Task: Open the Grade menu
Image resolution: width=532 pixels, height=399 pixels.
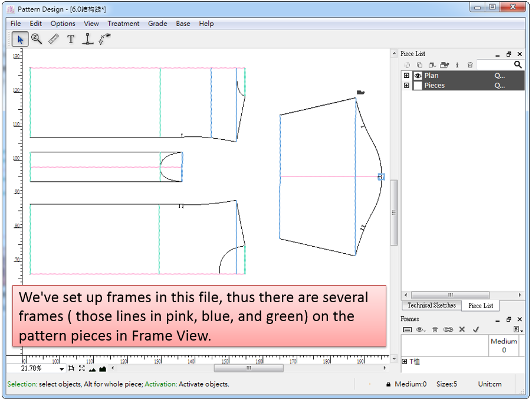Action: pyautogui.click(x=157, y=24)
